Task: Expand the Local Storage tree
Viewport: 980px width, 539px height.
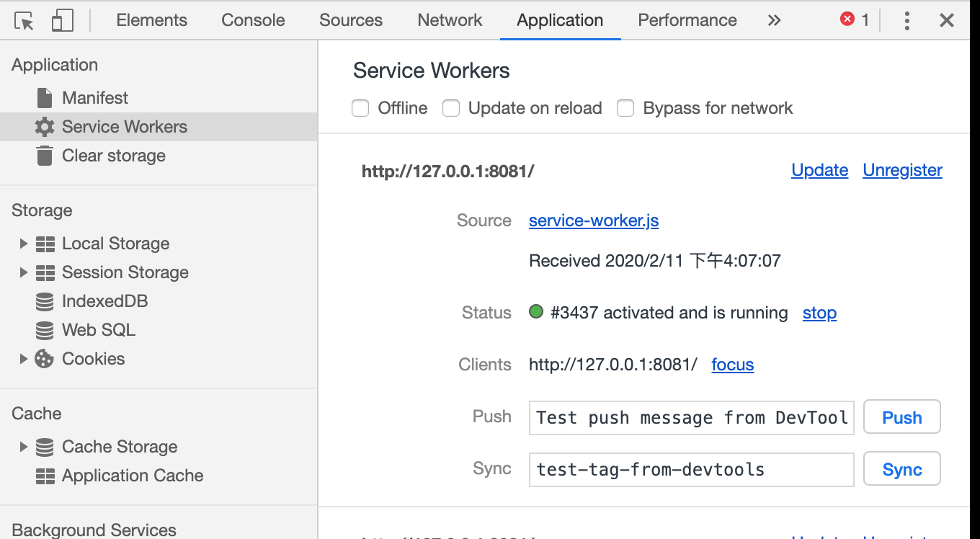Action: pos(23,244)
